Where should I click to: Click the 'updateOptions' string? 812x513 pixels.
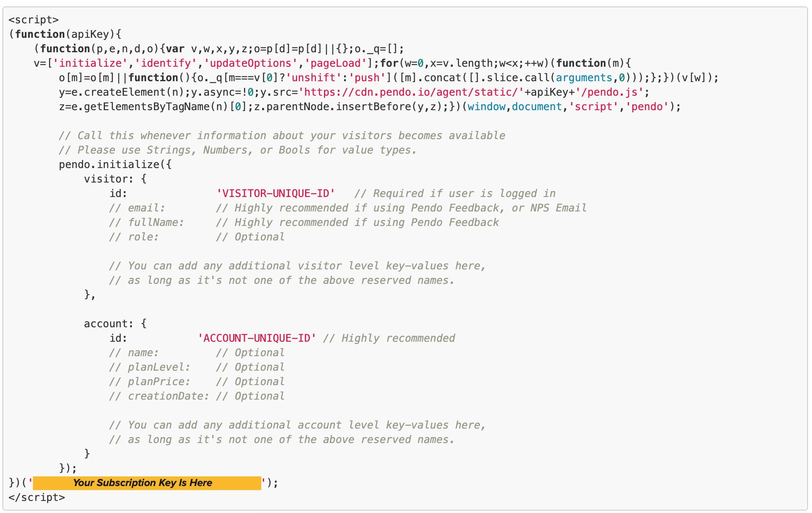tap(250, 63)
